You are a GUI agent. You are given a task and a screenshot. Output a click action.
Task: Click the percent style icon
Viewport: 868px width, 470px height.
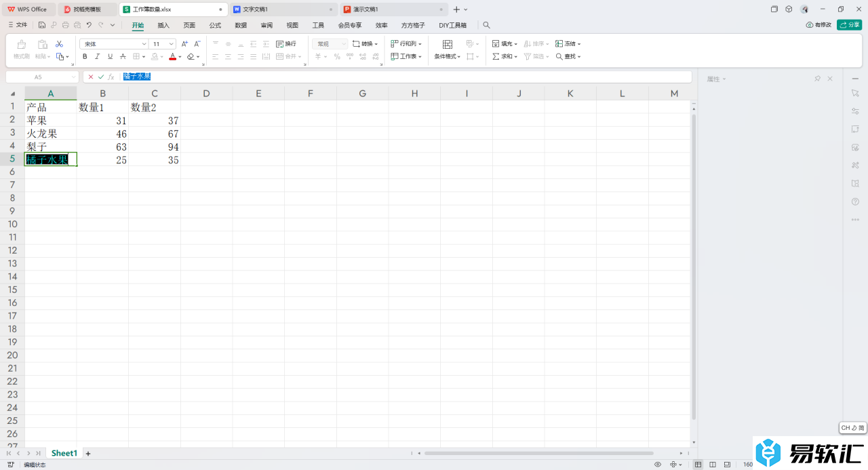coord(337,56)
